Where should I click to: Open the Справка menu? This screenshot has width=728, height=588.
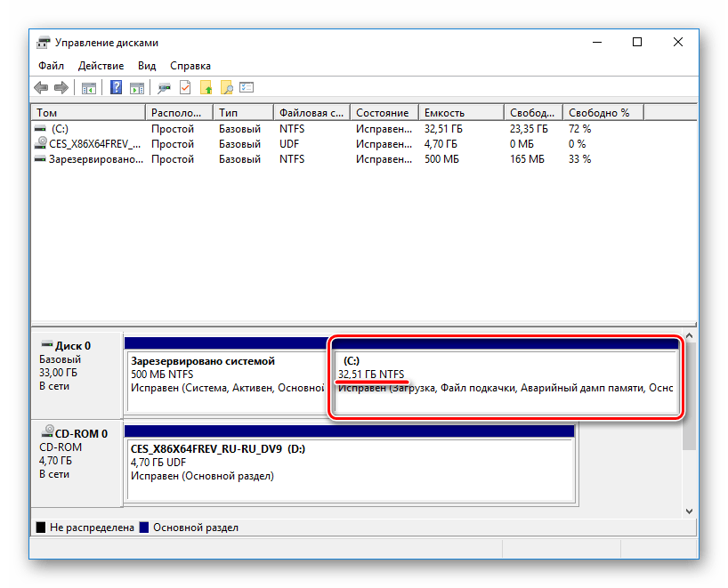coord(190,65)
